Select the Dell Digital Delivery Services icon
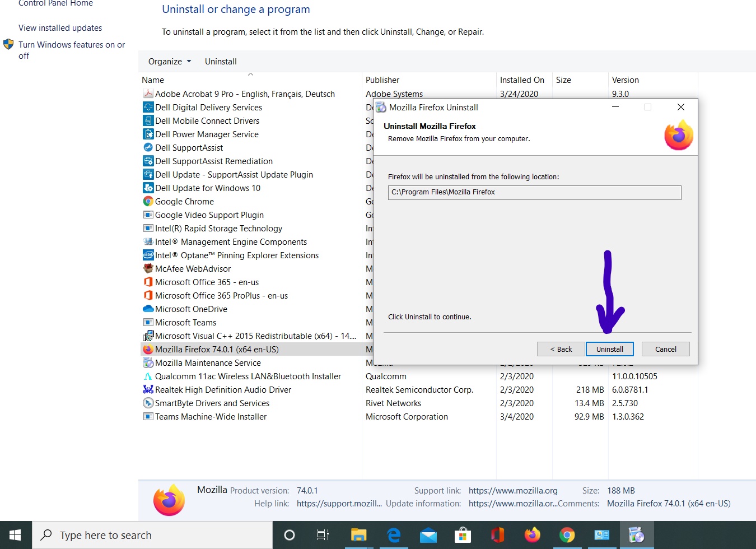 148,107
